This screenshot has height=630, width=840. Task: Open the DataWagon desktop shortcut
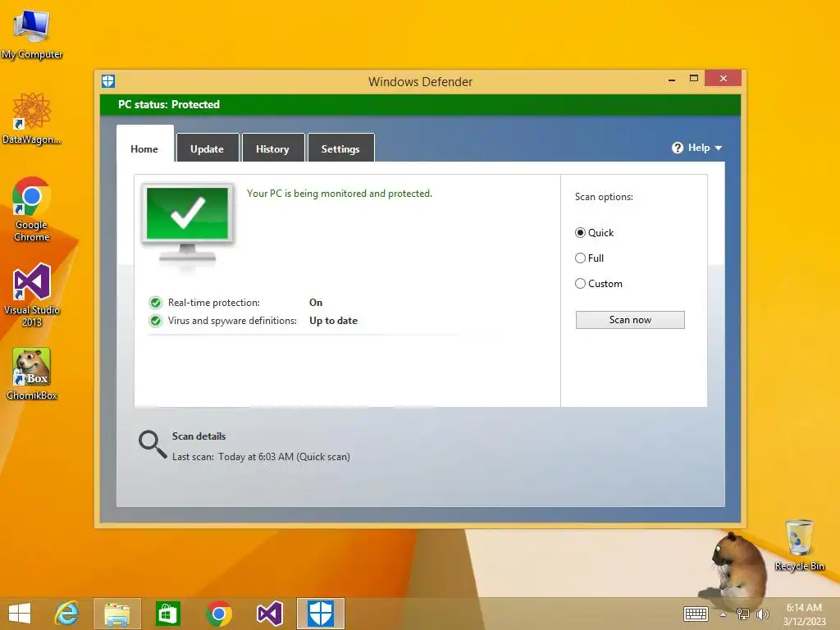coord(31,118)
